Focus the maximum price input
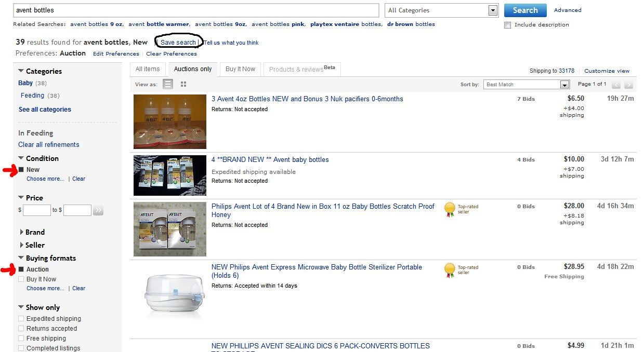 coord(77,210)
